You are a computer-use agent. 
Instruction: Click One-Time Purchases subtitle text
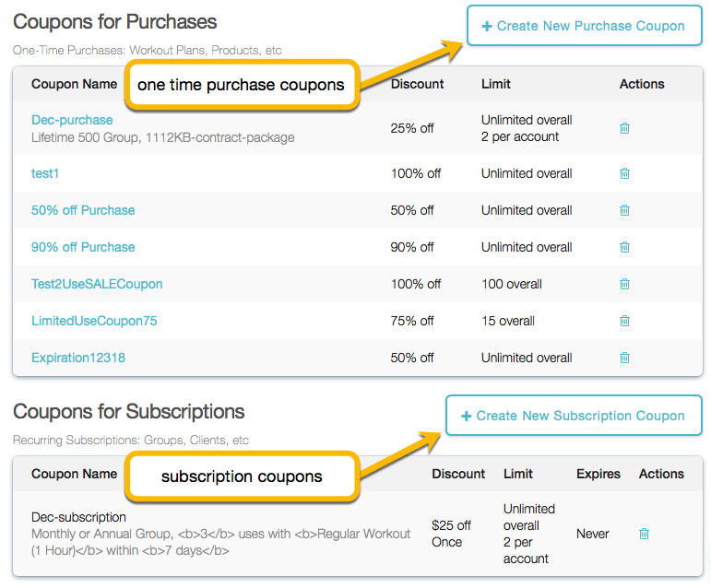point(147,51)
